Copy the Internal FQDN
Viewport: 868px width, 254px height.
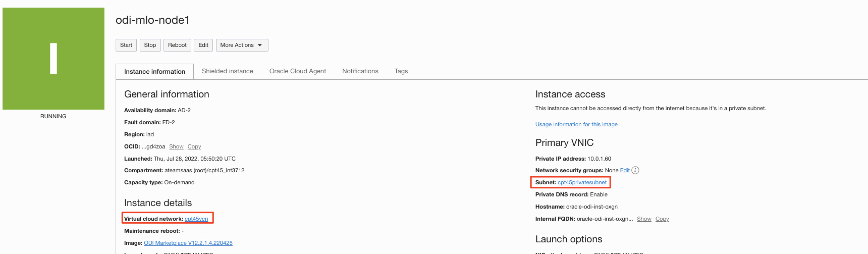pos(662,219)
